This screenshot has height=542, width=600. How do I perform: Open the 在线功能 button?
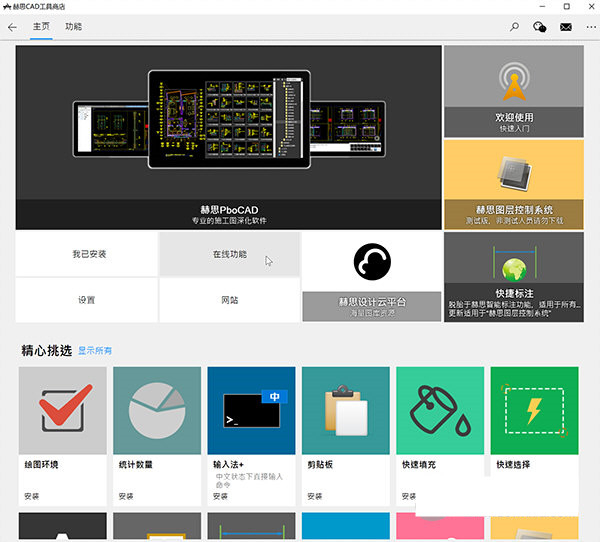[229, 254]
